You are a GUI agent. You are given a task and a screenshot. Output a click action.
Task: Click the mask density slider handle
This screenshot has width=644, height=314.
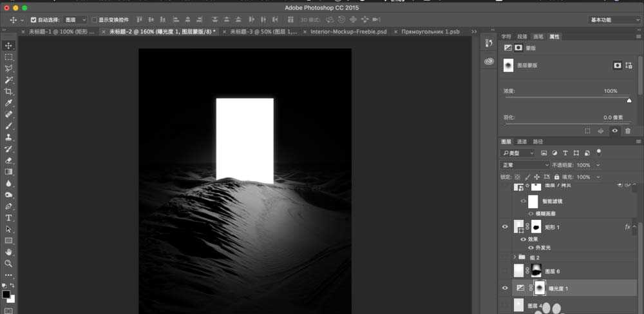coord(629,100)
